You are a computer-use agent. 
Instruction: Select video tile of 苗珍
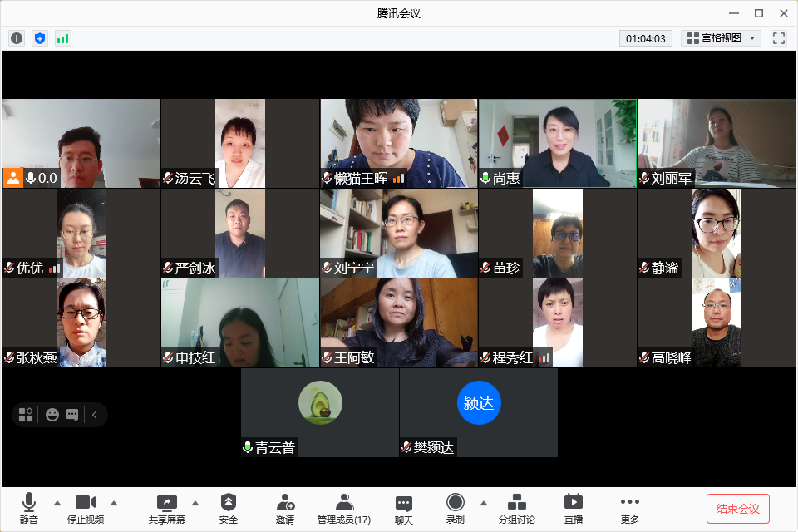557,233
